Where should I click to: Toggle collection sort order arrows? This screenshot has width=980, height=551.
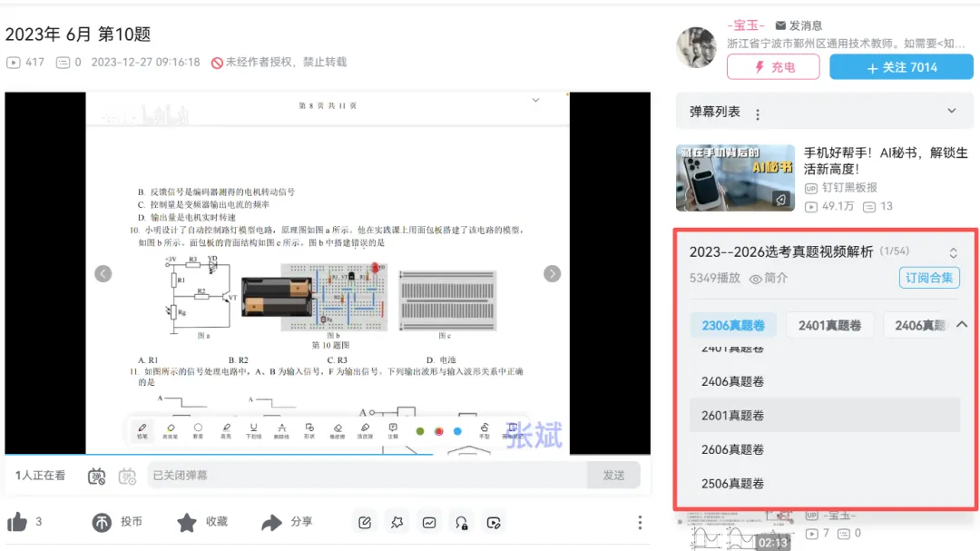(953, 252)
